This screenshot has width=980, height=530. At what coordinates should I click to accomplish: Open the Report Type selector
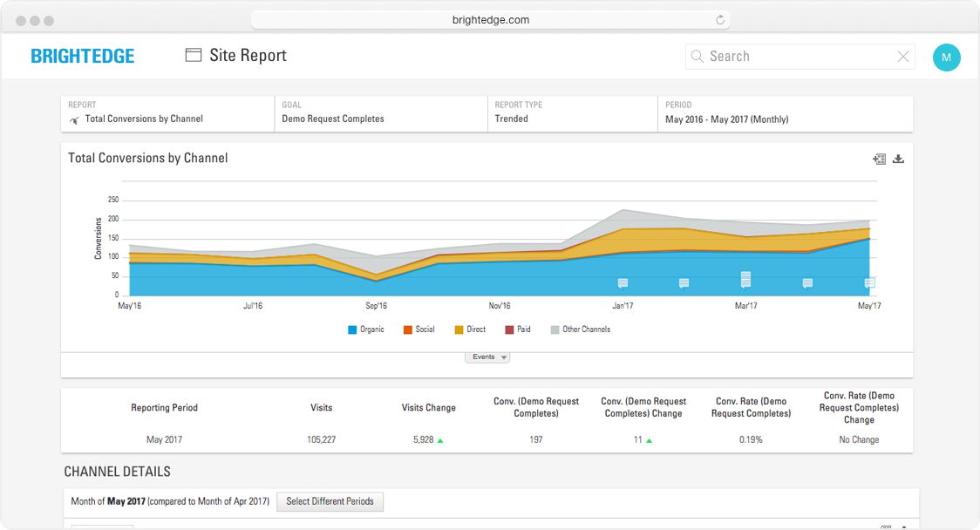[572, 113]
